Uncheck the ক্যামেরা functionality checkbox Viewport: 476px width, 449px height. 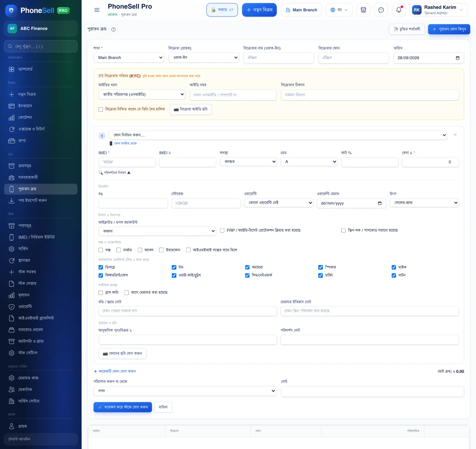point(247,267)
